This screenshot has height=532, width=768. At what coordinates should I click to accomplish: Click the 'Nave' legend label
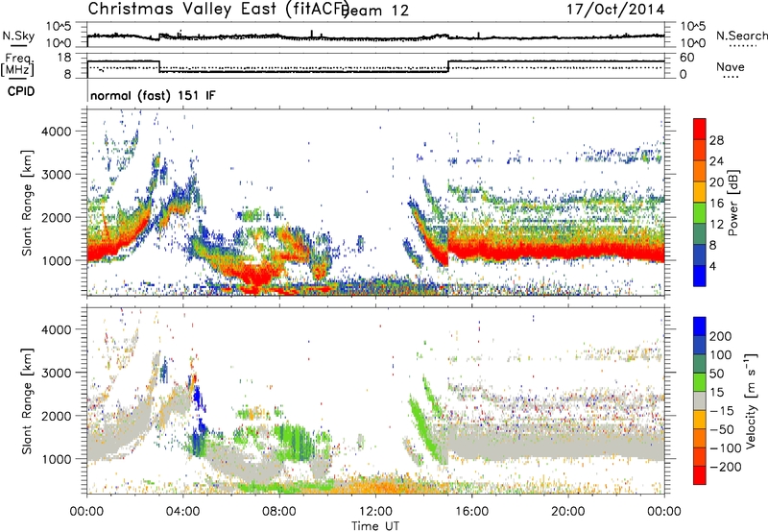tap(731, 66)
